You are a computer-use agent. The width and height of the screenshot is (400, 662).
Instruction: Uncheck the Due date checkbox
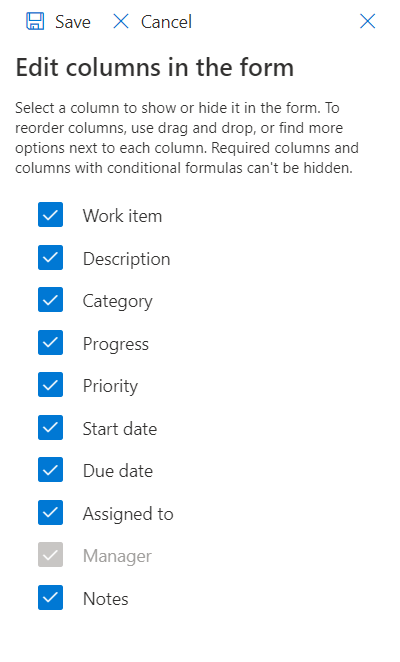click(x=50, y=469)
